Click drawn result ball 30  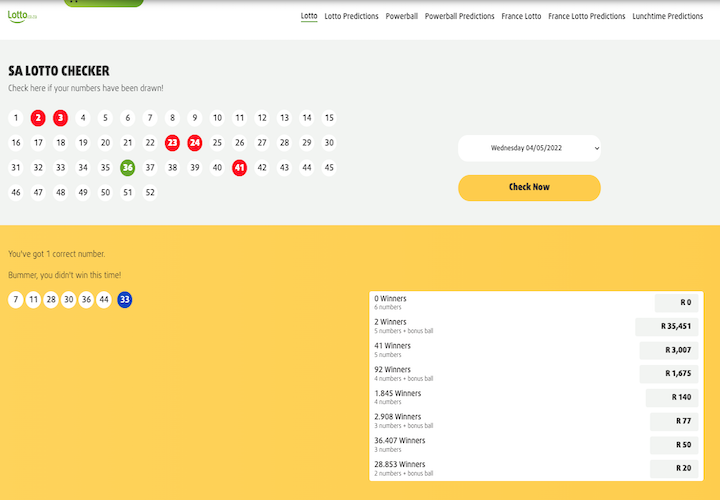(68, 300)
